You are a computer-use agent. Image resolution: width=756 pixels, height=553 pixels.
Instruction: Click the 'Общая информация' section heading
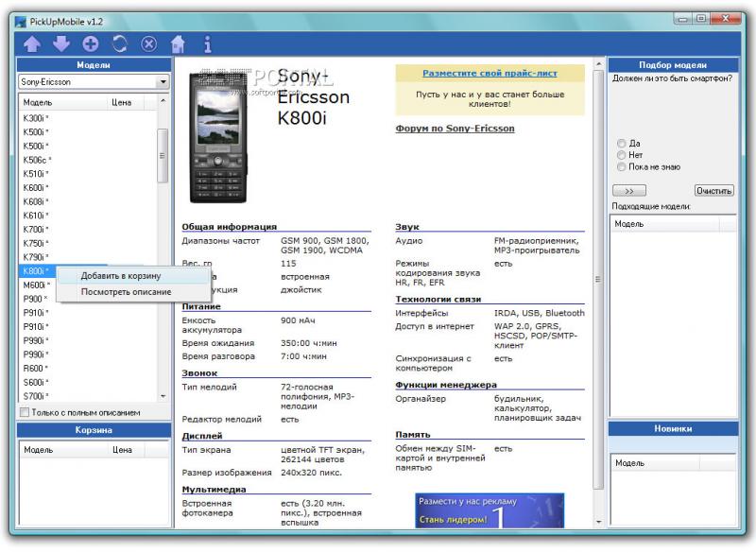tap(229, 227)
